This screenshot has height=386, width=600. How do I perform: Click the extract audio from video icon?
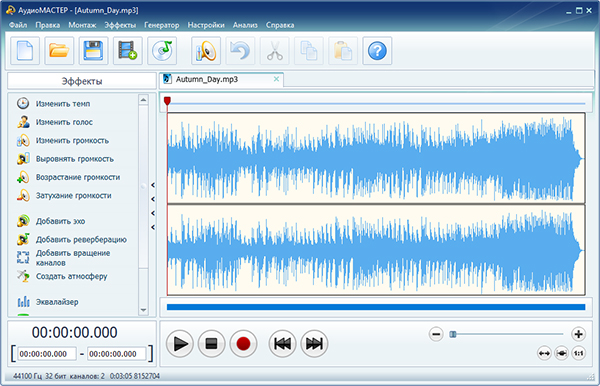pos(128,51)
